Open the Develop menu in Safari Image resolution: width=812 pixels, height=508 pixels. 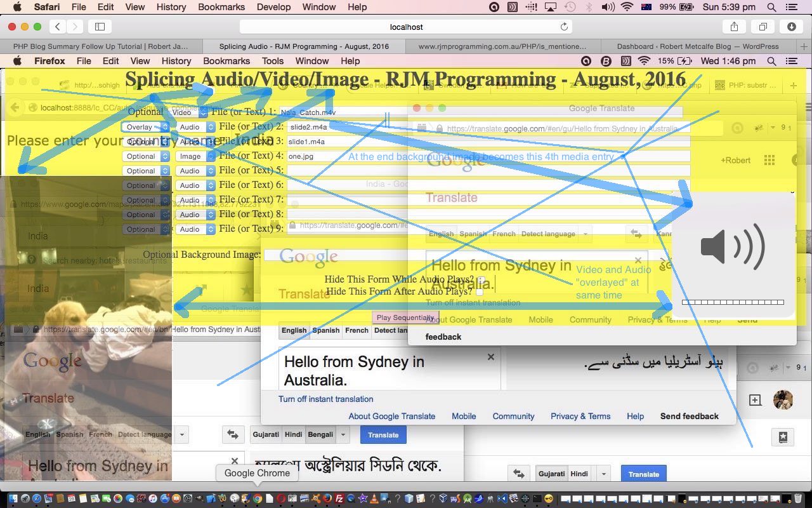pyautogui.click(x=274, y=7)
